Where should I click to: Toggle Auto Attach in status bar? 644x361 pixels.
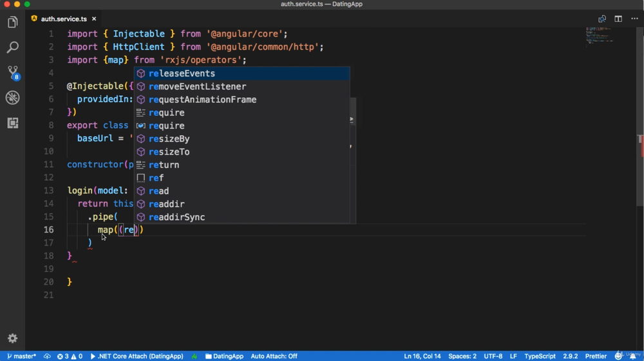coord(274,356)
